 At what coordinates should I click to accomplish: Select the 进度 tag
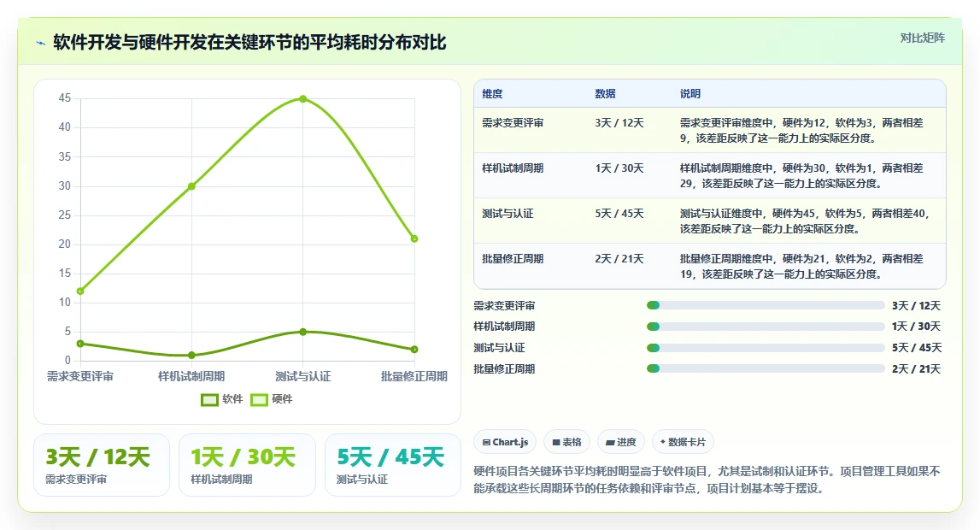pos(620,442)
